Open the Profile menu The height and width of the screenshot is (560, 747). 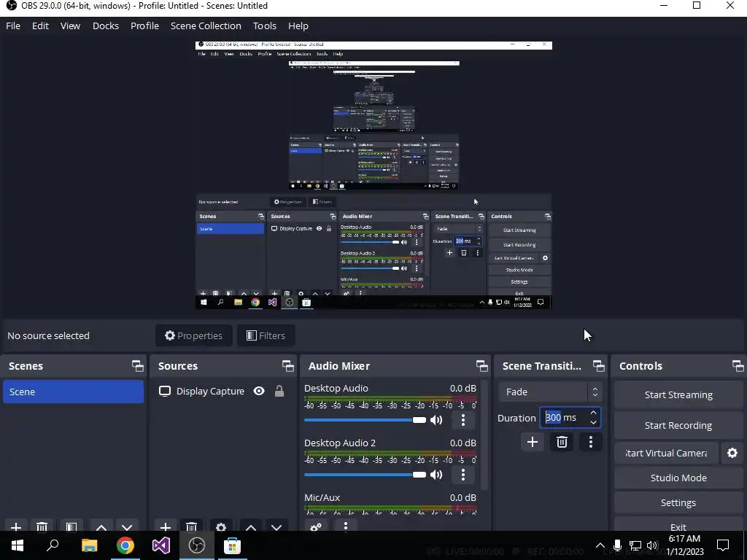pyautogui.click(x=145, y=26)
